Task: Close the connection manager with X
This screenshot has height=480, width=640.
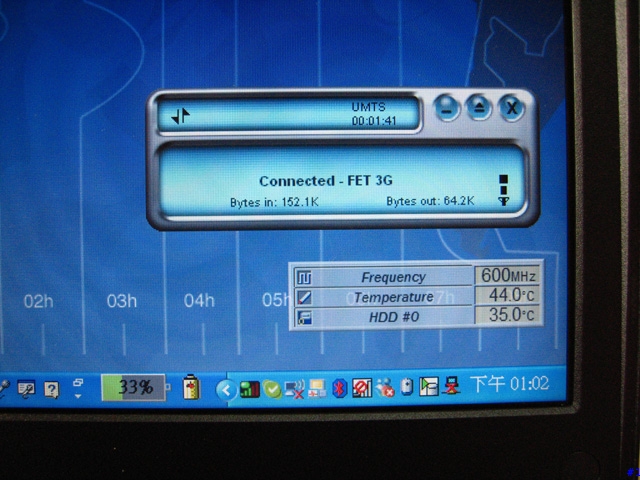Action: point(511,109)
